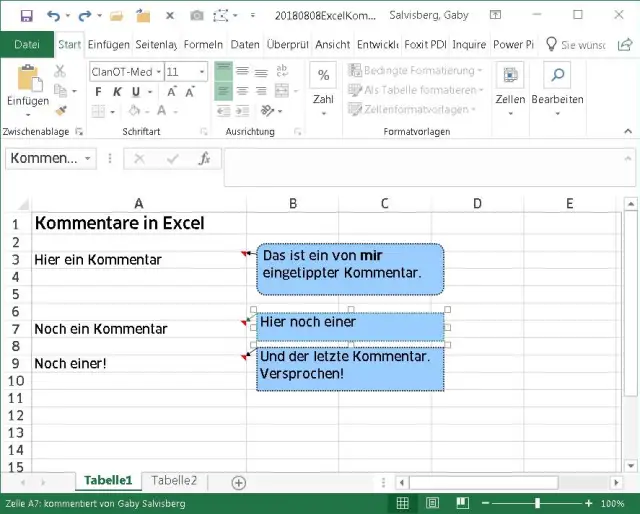This screenshot has height=514, width=640.
Task: Click the Bearbeiten search icon
Action: (557, 76)
